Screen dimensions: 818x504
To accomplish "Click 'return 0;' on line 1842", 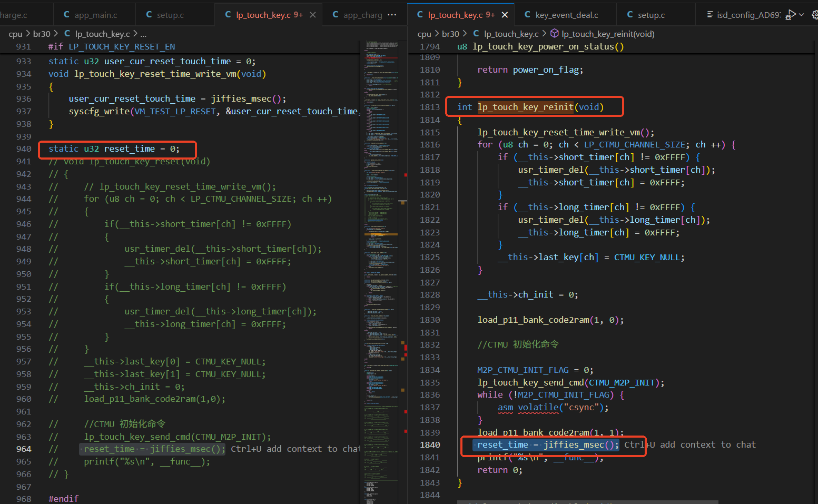I will point(500,470).
